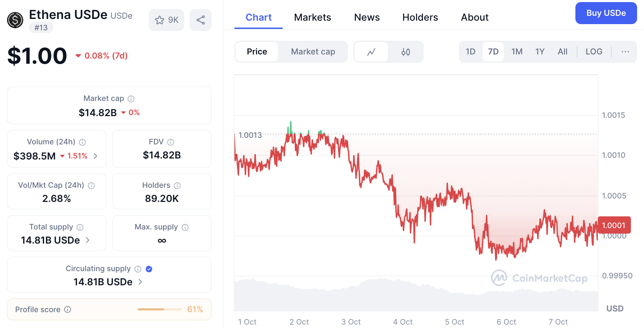Screen dimensions: 644x328
Task: Open the Holders tab
Action: coord(420,17)
